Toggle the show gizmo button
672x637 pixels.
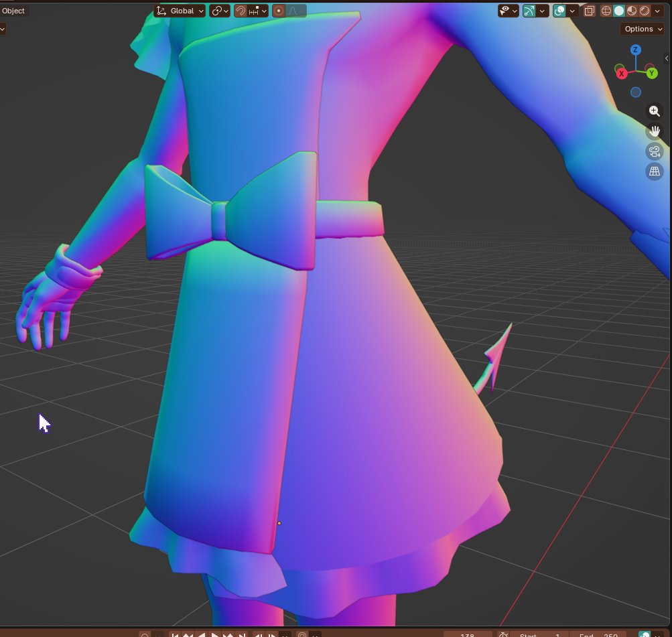coord(529,11)
